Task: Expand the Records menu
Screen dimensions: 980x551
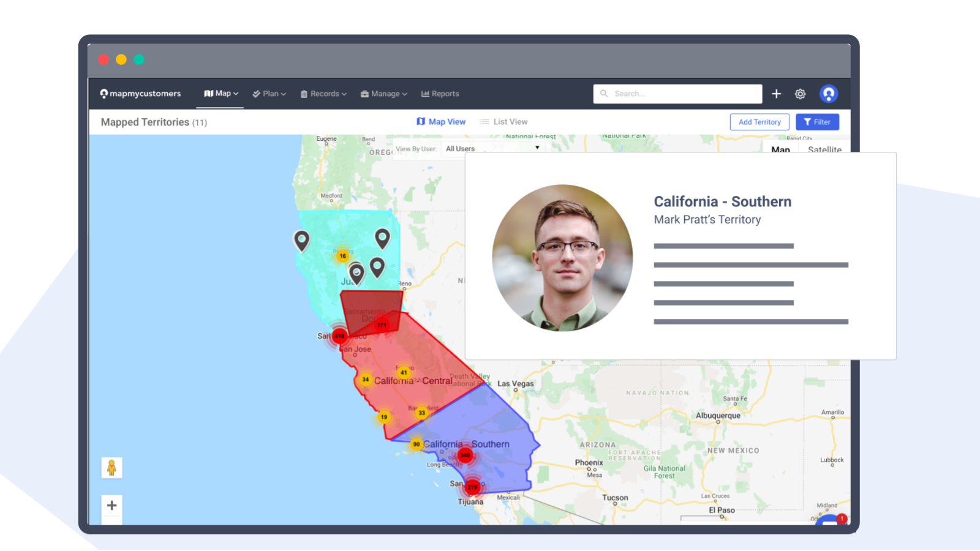Action: (323, 94)
